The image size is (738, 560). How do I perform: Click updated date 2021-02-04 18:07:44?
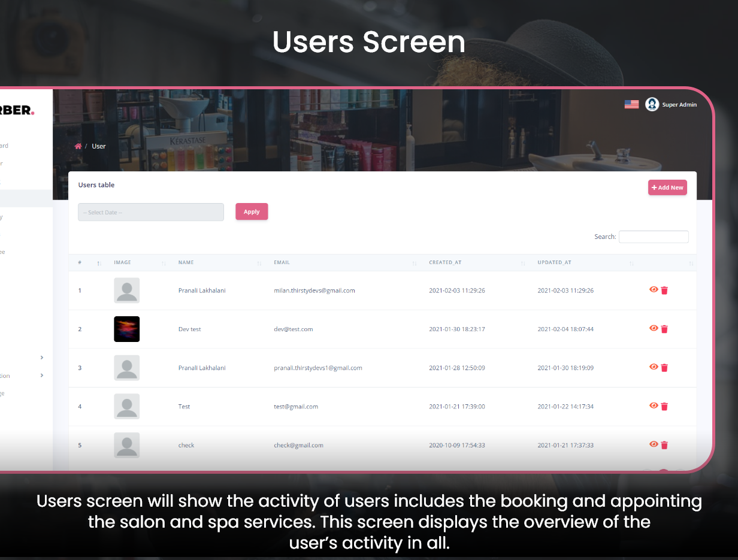coord(565,329)
